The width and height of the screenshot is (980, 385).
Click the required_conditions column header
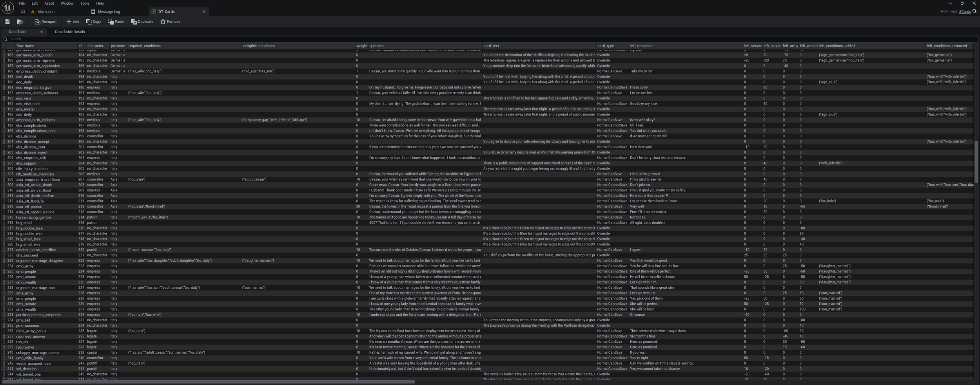pos(184,46)
